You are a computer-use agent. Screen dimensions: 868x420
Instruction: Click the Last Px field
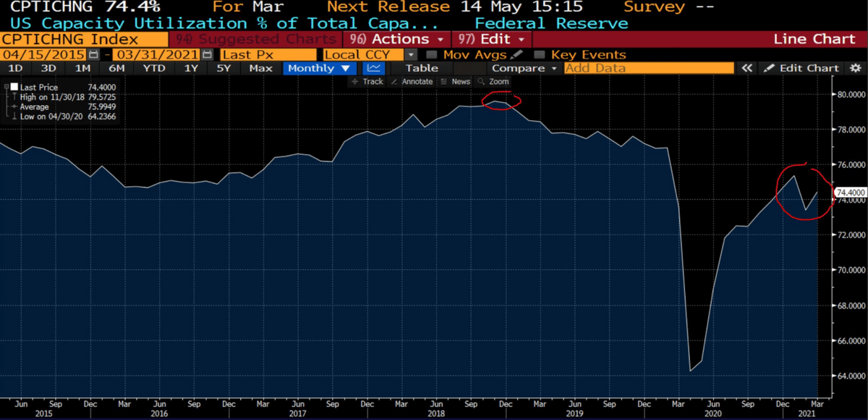coord(268,54)
